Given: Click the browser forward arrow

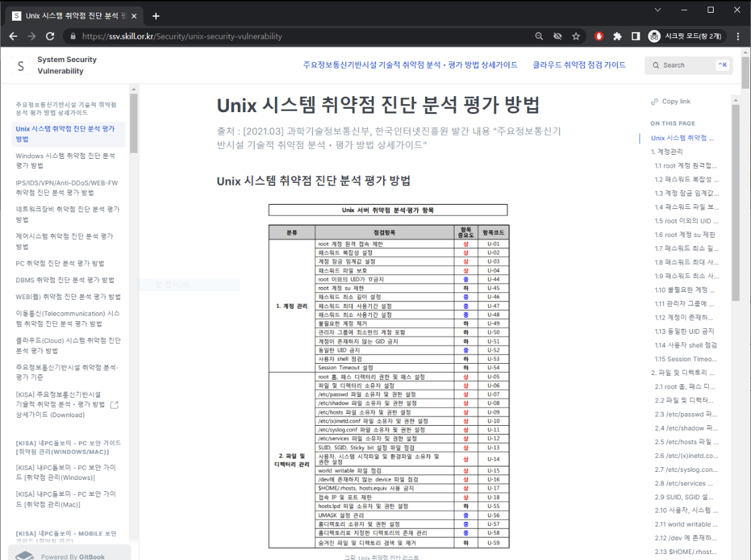Looking at the screenshot, I should (x=31, y=37).
